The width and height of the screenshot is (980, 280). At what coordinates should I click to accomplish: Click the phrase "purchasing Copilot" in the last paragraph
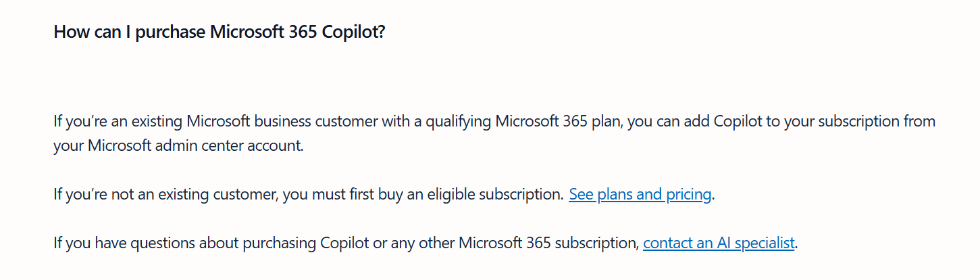click(x=309, y=243)
